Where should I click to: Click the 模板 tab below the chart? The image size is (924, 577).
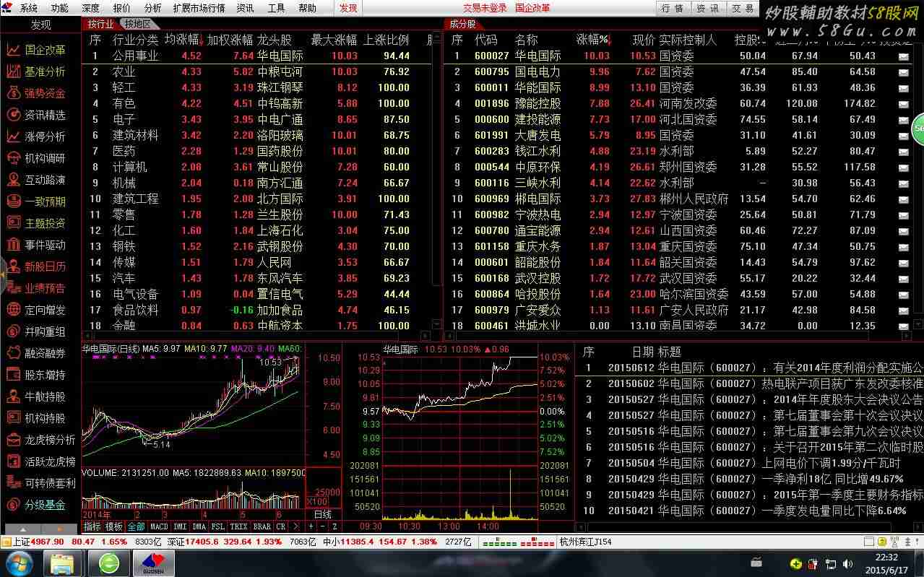(114, 527)
